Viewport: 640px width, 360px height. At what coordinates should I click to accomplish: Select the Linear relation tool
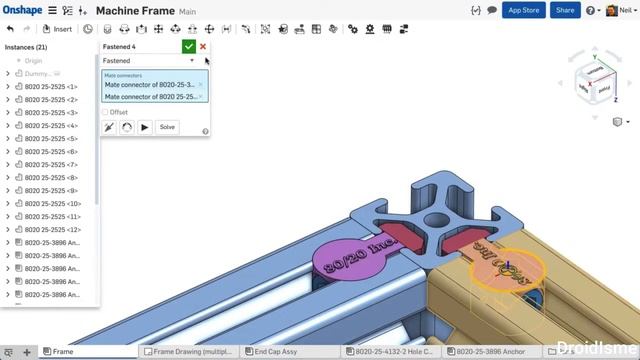(404, 29)
